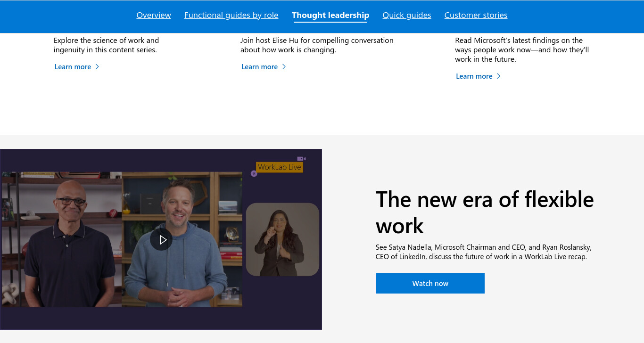Click 'Join host Elise Hu' description text
Viewport: 644px width, 343px height.
[x=317, y=45]
